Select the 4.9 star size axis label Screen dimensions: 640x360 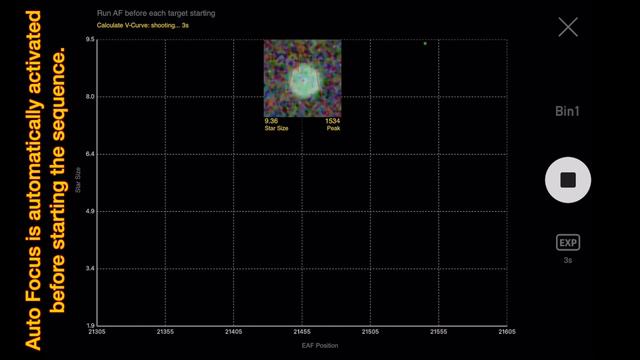[x=90, y=211]
